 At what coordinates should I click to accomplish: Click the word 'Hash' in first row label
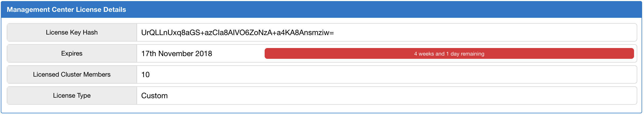[90, 32]
